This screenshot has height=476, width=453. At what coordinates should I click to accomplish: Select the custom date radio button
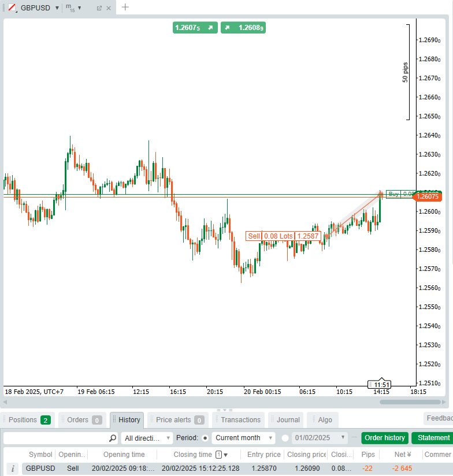point(285,438)
